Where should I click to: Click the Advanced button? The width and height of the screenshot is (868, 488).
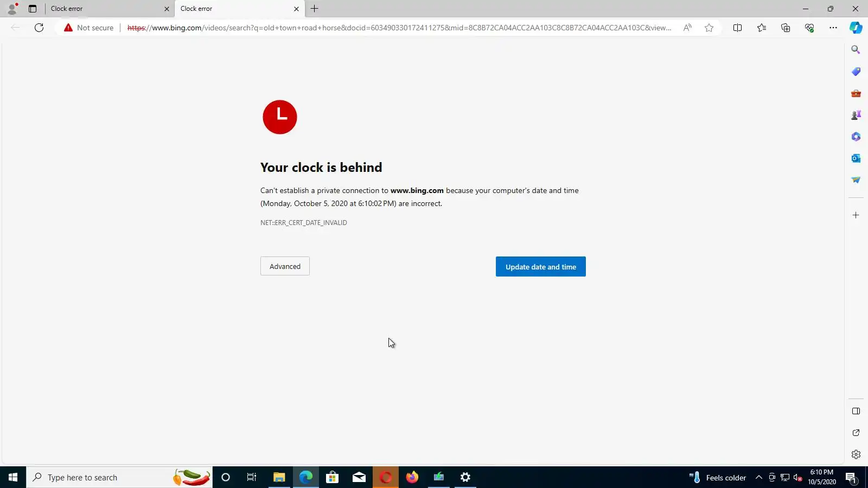coord(285,266)
